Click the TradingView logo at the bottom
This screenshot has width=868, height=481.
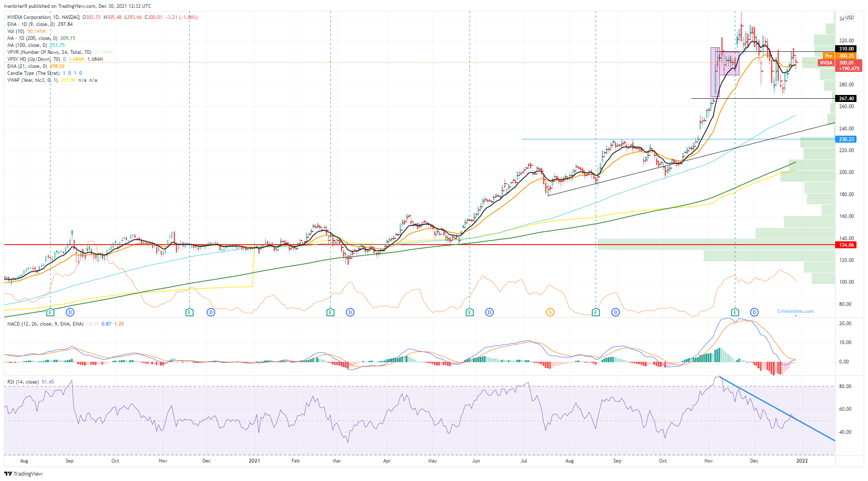point(23,474)
